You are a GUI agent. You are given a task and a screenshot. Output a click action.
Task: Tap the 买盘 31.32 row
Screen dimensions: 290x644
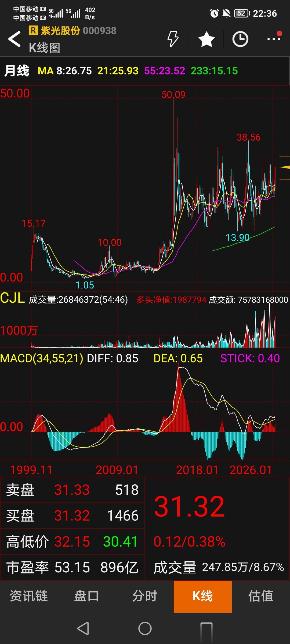[x=72, y=515]
